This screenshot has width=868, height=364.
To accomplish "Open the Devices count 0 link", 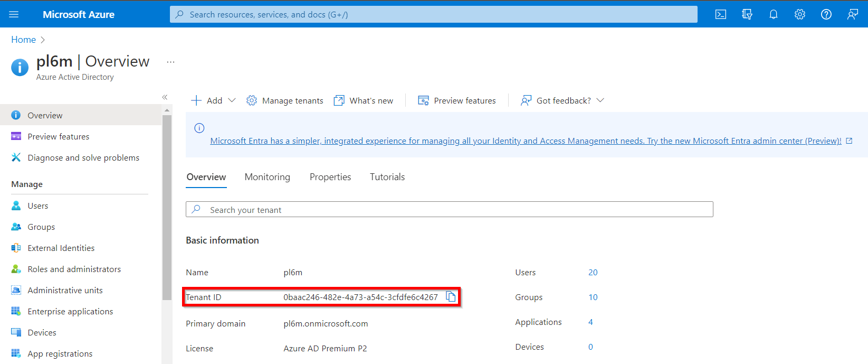I will 590,347.
